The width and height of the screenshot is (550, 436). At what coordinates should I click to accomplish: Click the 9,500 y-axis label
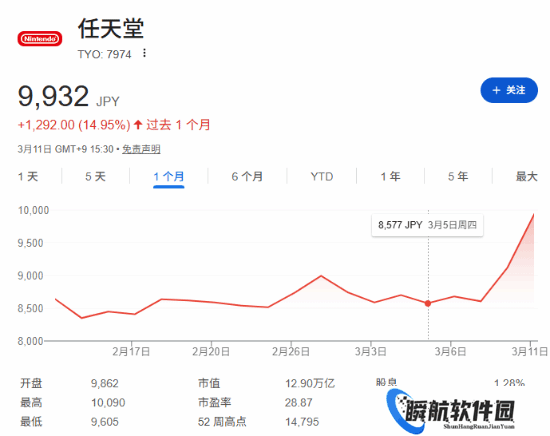[x=31, y=243]
